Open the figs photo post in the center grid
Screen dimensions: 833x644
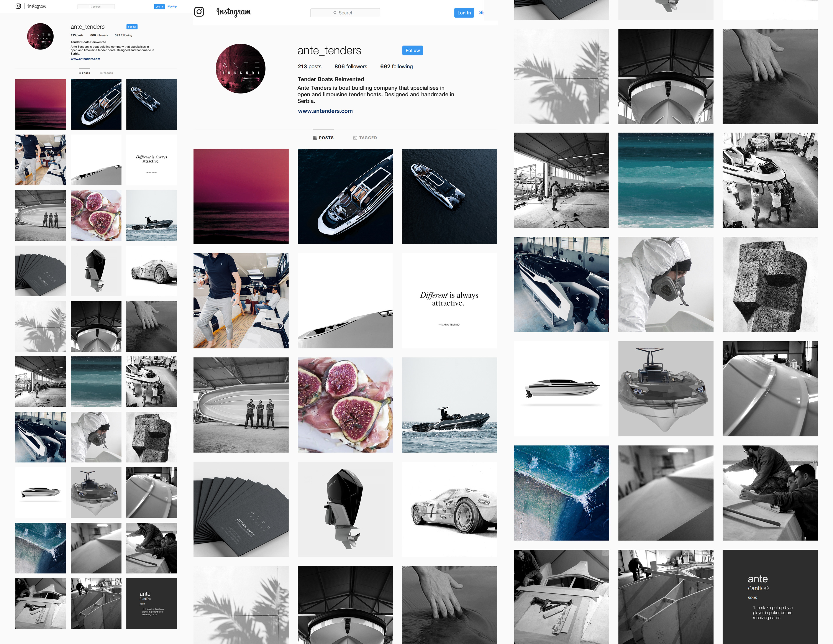pyautogui.click(x=345, y=405)
